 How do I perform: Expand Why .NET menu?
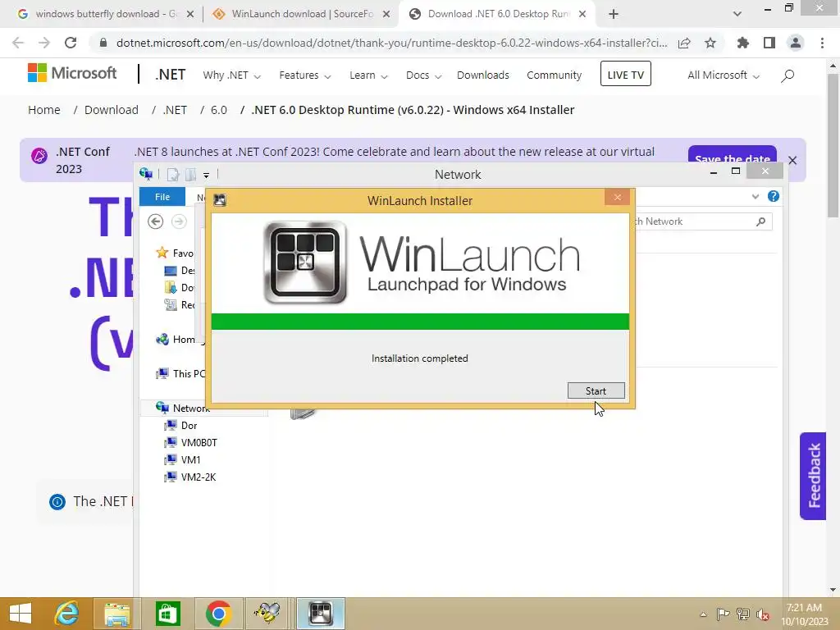[x=231, y=75]
